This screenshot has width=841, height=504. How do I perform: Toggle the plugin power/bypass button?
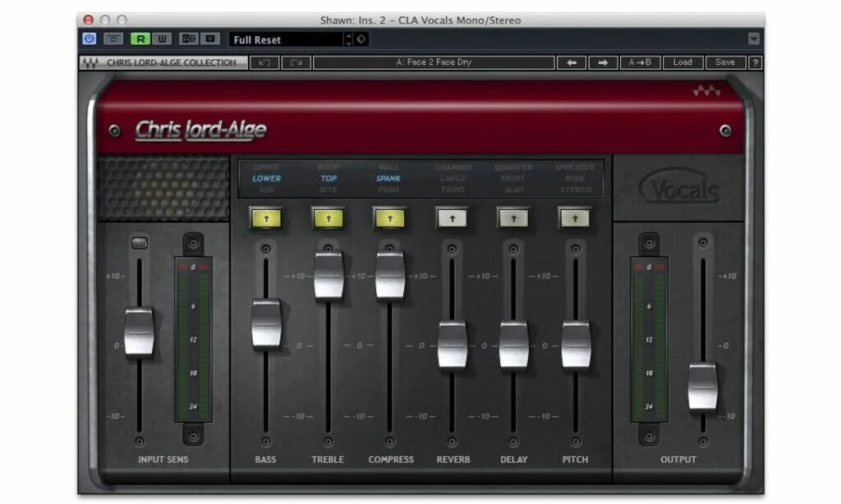(x=89, y=39)
